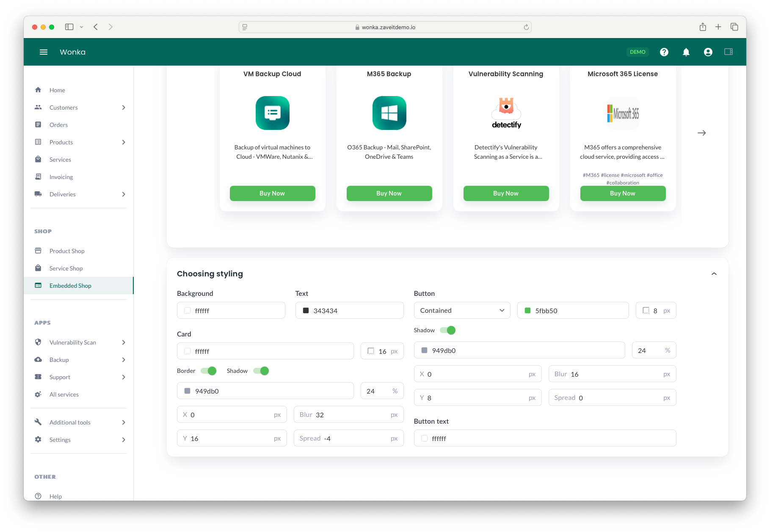Edit the button shadow Y offset field

(477, 397)
